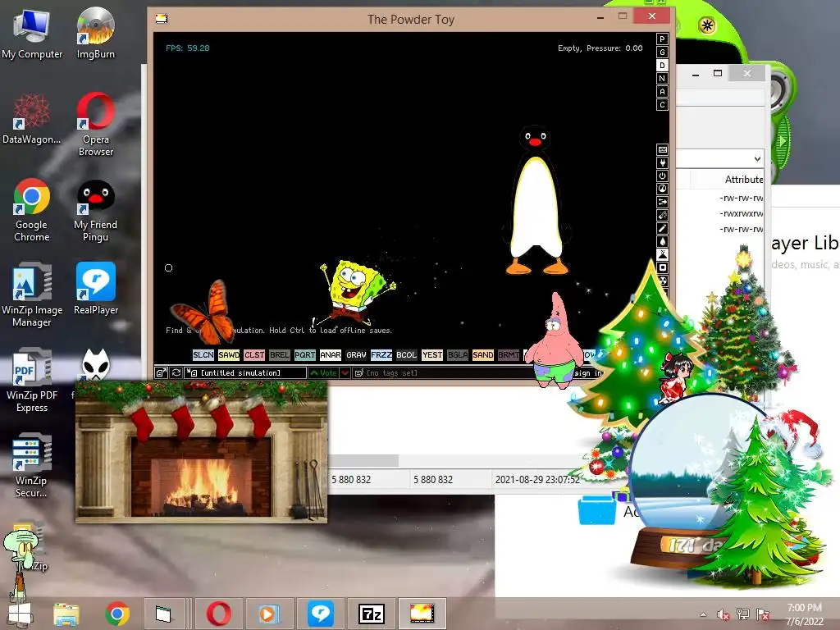Open WinZip Image Manager shortcut
The height and width of the screenshot is (630, 840).
32,294
